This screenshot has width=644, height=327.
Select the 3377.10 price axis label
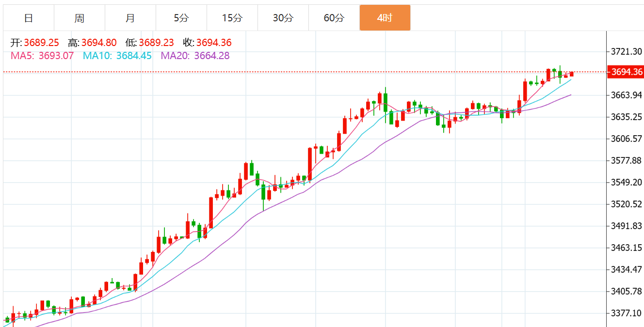[x=627, y=313]
